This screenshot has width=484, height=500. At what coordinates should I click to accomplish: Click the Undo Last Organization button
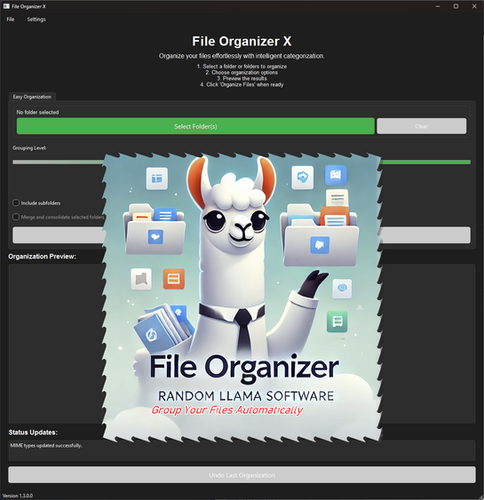click(242, 475)
